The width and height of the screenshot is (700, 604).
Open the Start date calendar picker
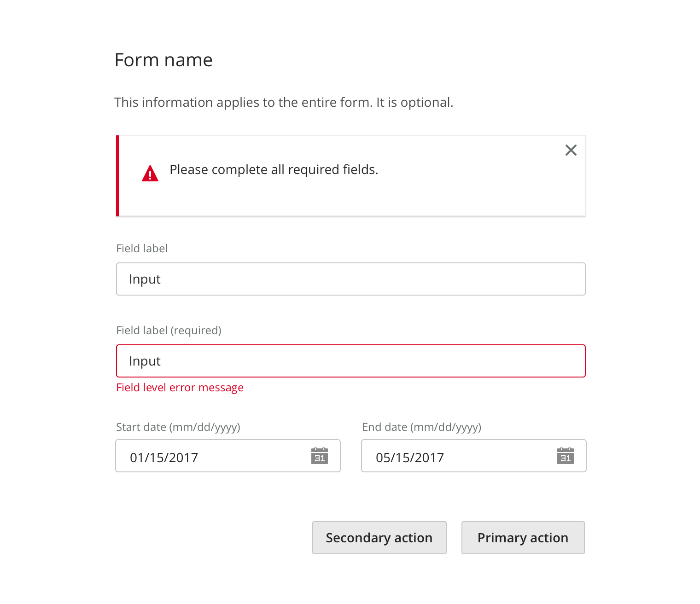point(319,456)
